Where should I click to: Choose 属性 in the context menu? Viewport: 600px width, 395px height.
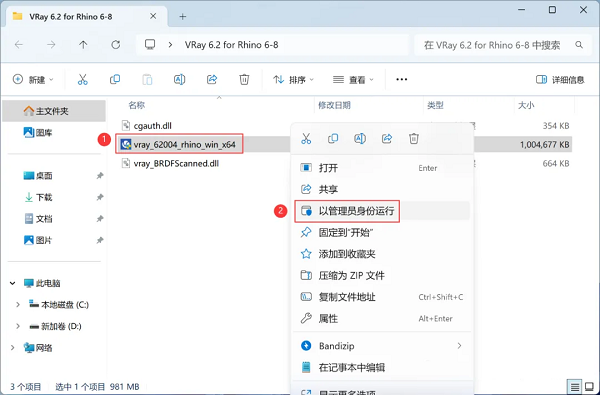382,318
